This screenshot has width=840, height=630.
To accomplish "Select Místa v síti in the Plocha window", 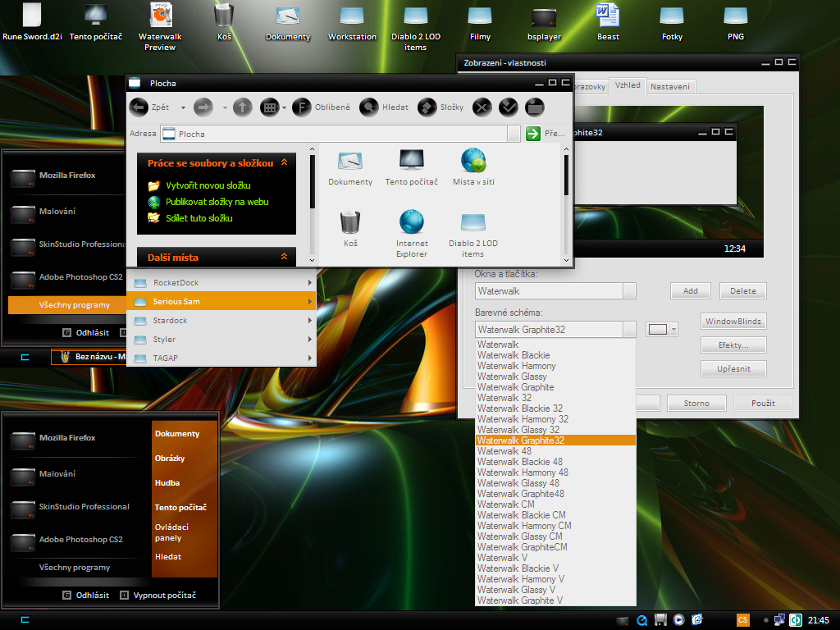I will [x=473, y=167].
